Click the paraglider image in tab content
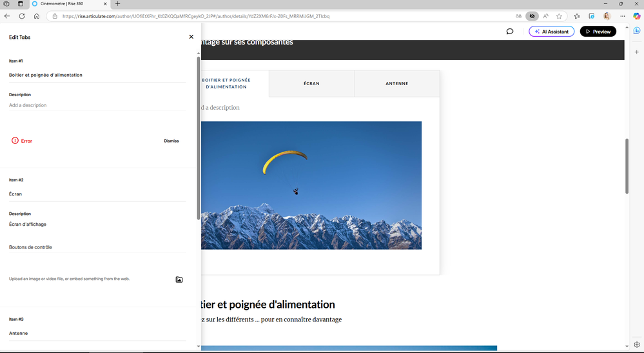Viewport: 644px width, 353px height. (311, 185)
